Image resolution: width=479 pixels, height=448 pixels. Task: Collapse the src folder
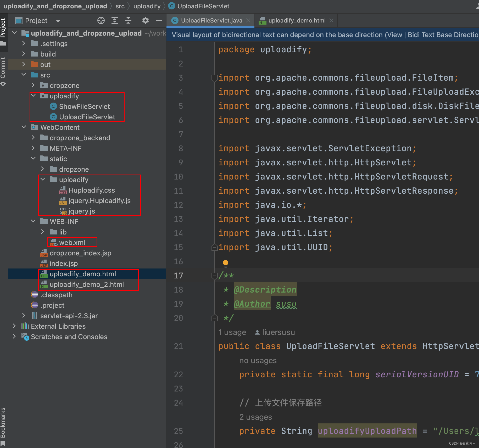tap(24, 75)
